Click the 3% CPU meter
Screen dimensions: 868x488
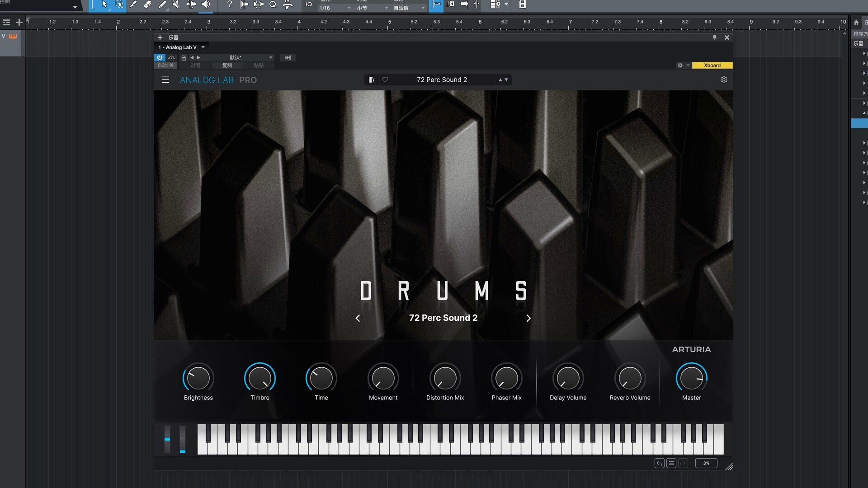click(706, 463)
